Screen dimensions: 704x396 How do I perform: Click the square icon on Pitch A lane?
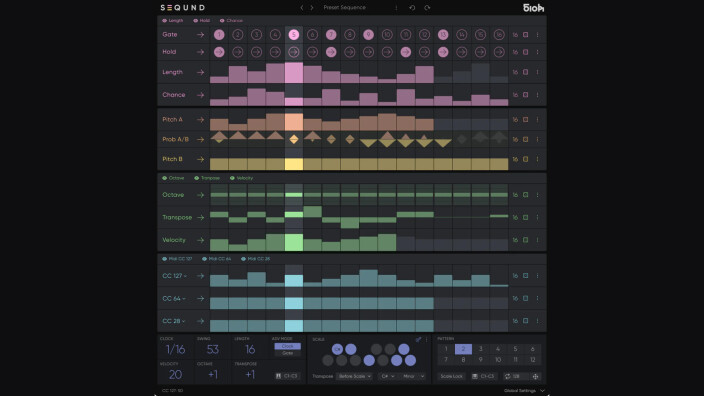coord(525,120)
